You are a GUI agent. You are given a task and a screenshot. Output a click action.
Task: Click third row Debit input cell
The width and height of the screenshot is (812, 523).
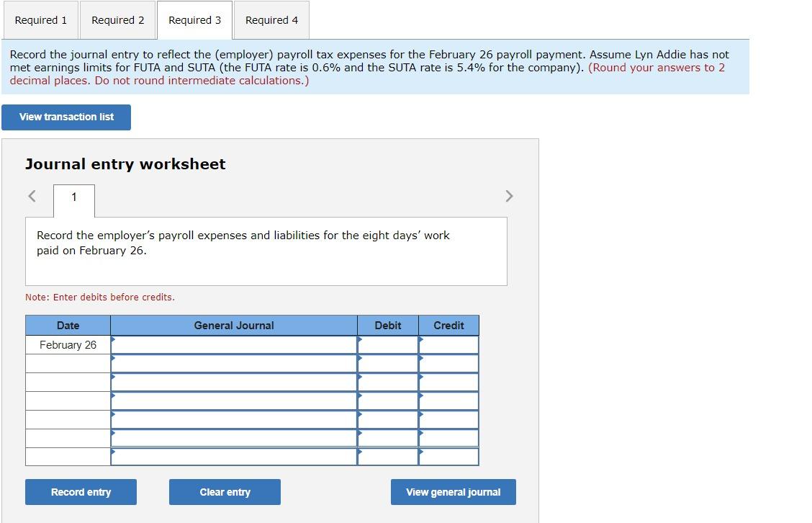pos(388,382)
